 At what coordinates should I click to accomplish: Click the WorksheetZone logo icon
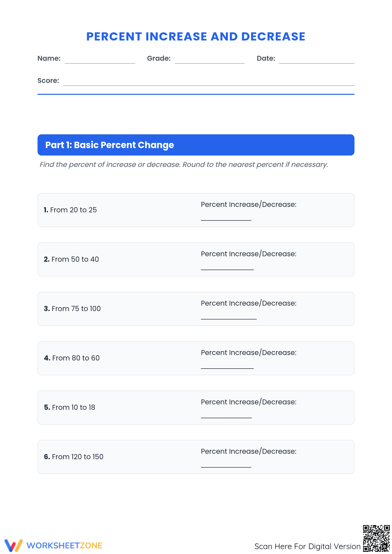tap(14, 545)
